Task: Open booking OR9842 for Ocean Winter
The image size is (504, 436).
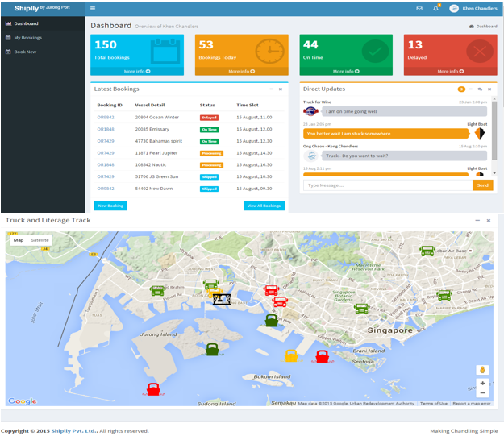Action: (x=106, y=118)
